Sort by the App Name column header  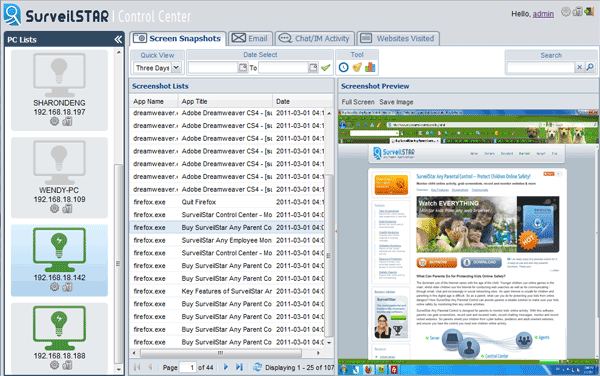(154, 101)
